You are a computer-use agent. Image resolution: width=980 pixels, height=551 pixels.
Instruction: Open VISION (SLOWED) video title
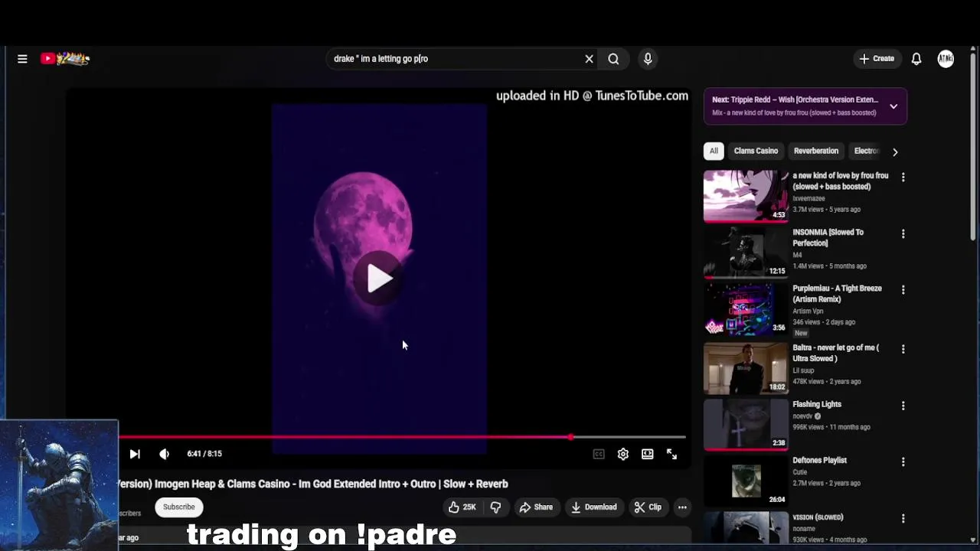(818, 517)
